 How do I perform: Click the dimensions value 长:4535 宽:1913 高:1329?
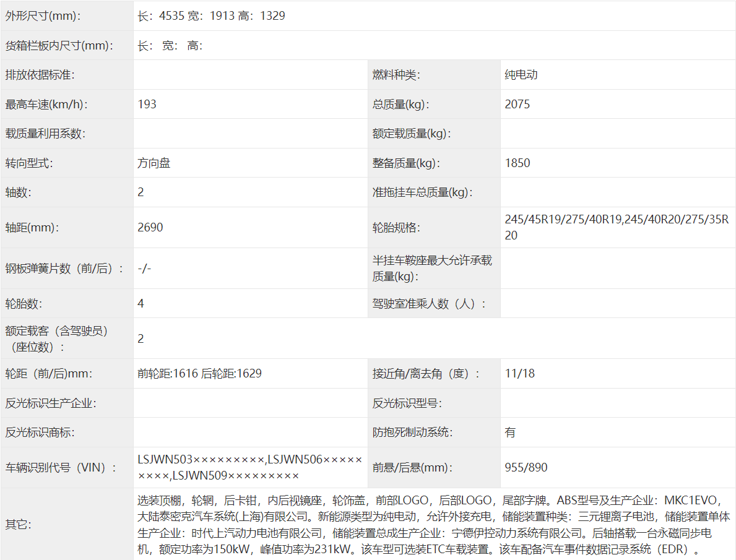pos(211,16)
